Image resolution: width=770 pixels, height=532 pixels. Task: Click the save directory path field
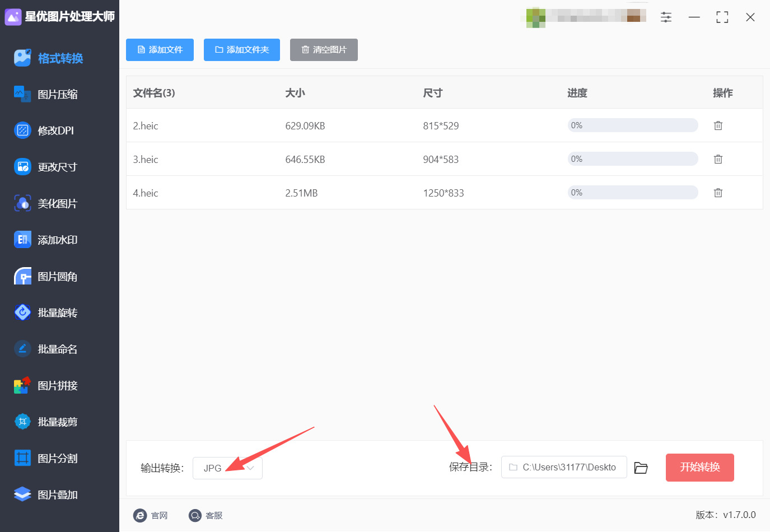(x=564, y=467)
